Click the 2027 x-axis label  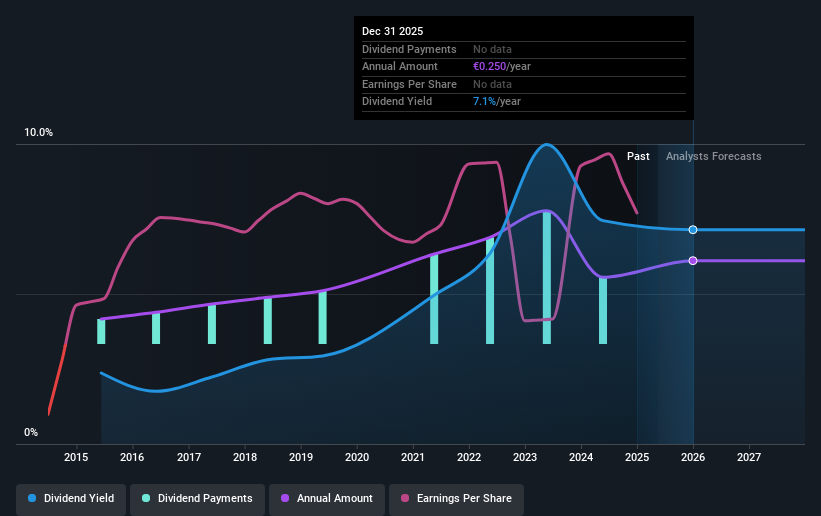(749, 457)
